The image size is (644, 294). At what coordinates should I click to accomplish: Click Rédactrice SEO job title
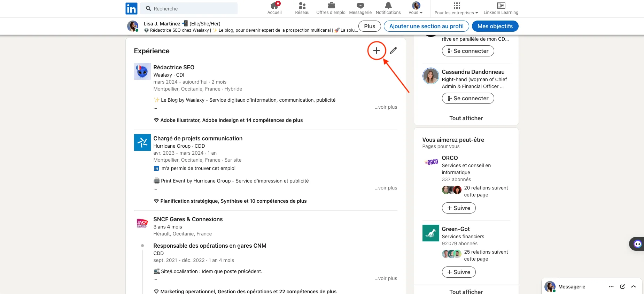[174, 67]
